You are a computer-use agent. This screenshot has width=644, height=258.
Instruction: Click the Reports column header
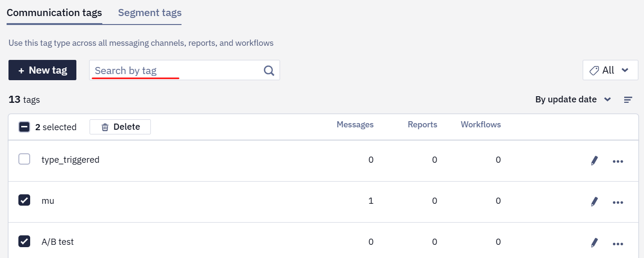pos(422,125)
